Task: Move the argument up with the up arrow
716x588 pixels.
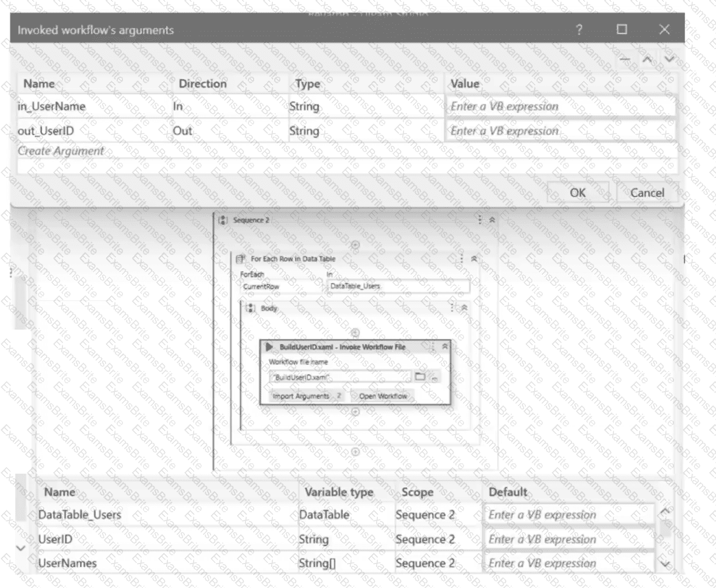Action: coord(647,59)
